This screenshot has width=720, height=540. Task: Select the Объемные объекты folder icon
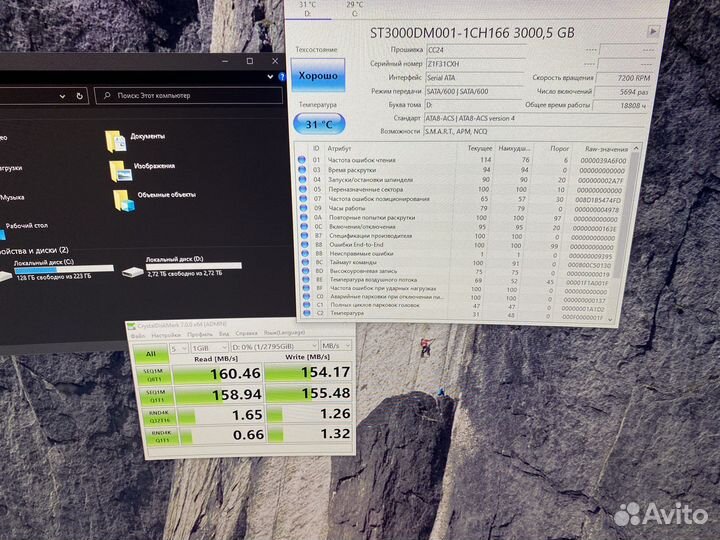pos(124,201)
